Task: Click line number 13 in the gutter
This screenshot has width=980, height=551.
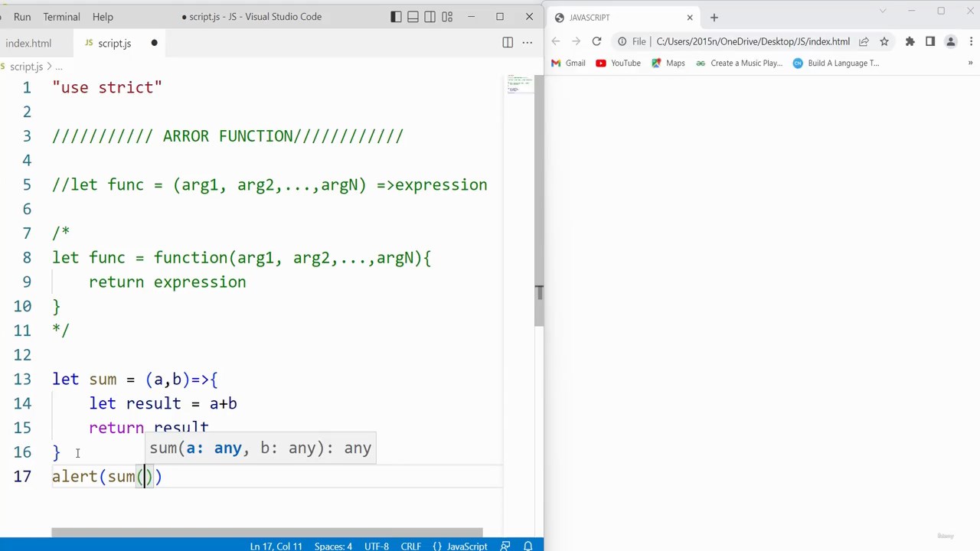Action: (x=22, y=380)
